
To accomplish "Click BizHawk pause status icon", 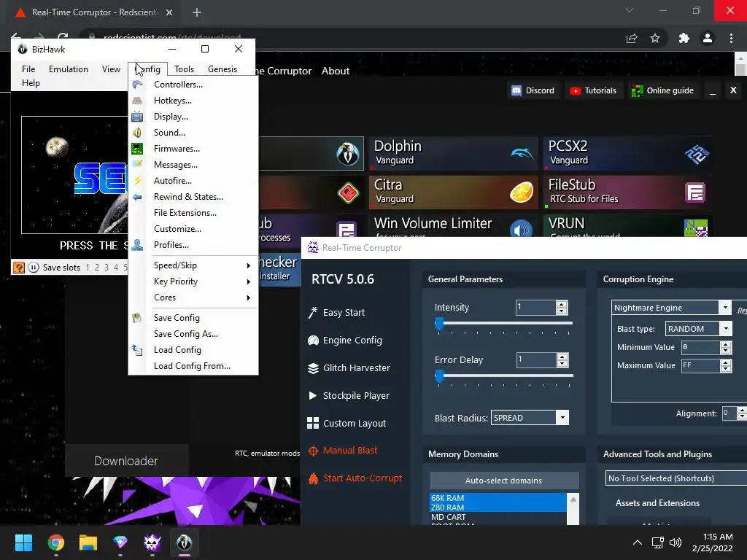I will tap(34, 268).
